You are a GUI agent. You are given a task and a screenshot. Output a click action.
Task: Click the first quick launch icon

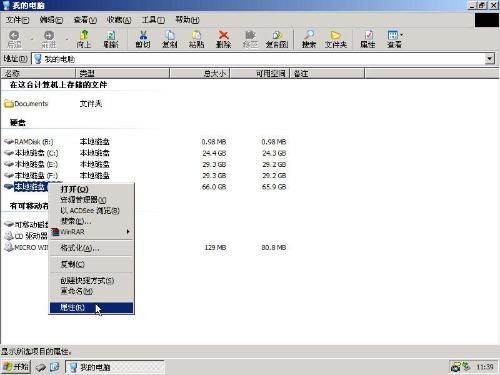point(41,367)
